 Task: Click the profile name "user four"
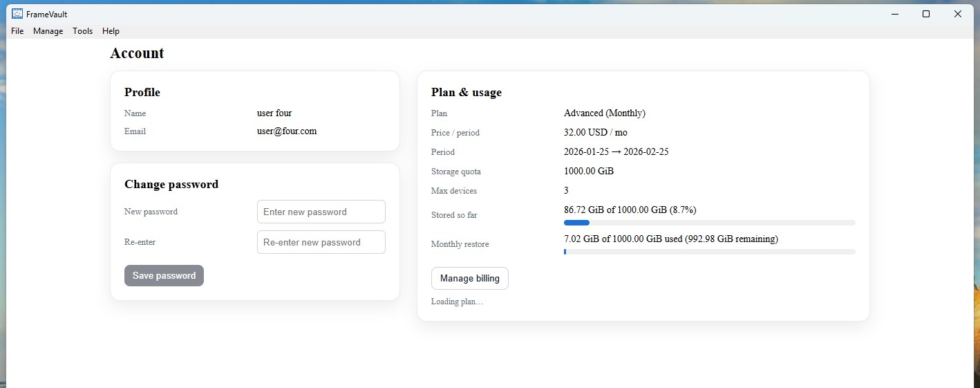pyautogui.click(x=274, y=113)
